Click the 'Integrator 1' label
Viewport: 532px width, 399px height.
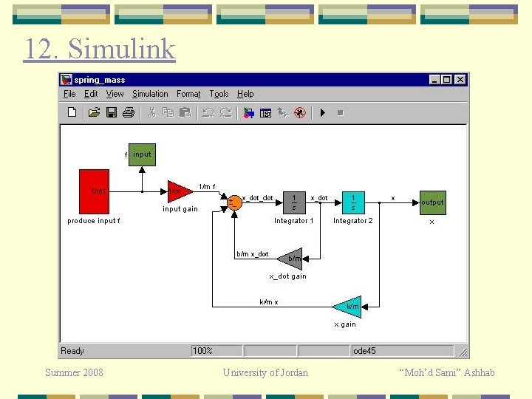[x=294, y=221]
